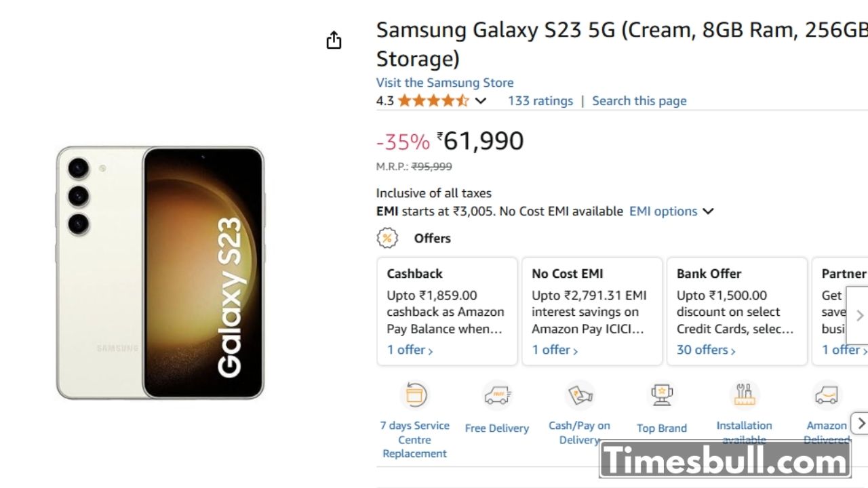Open No Cost EMI 1 offer link
Image resolution: width=868 pixels, height=488 pixels.
pyautogui.click(x=555, y=350)
